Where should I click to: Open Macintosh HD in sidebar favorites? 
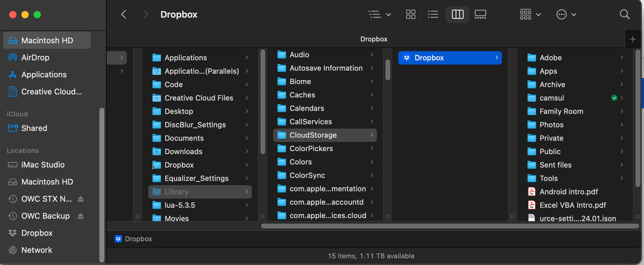point(47,40)
